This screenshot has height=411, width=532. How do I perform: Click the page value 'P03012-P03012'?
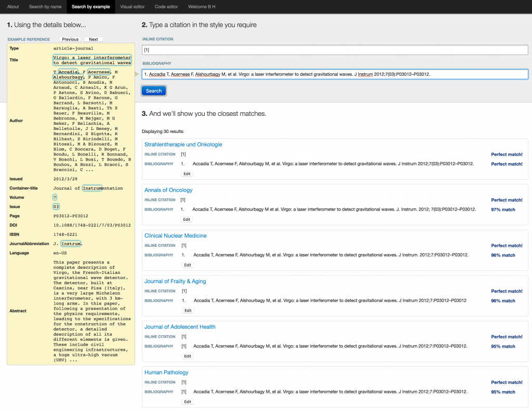click(x=71, y=216)
